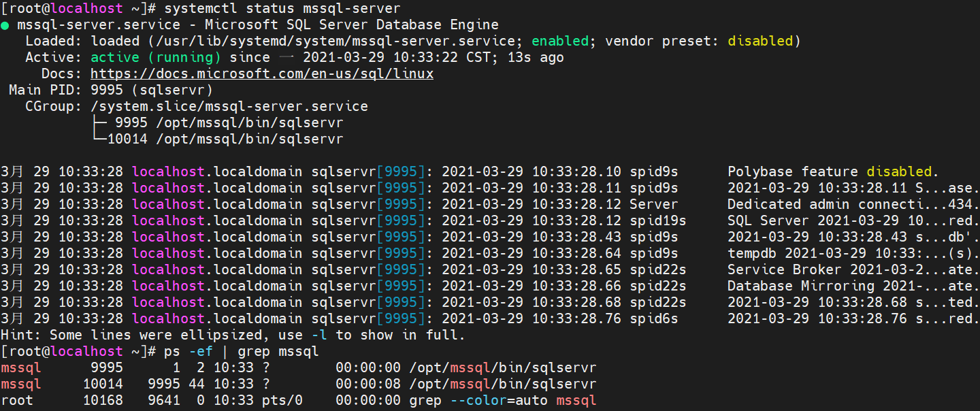Click the "-l" option in the Hint line
980x411 pixels.
point(319,335)
